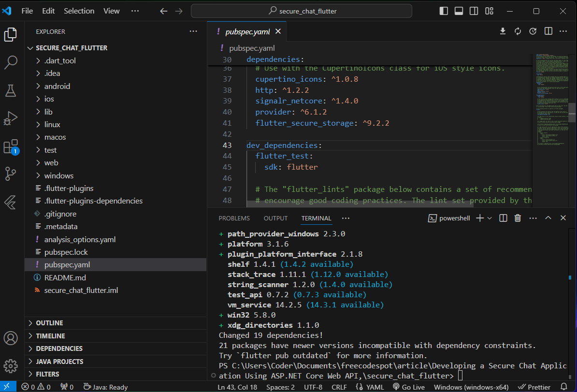The width and height of the screenshot is (577, 392).
Task: Open the Selection menu
Action: point(79,11)
